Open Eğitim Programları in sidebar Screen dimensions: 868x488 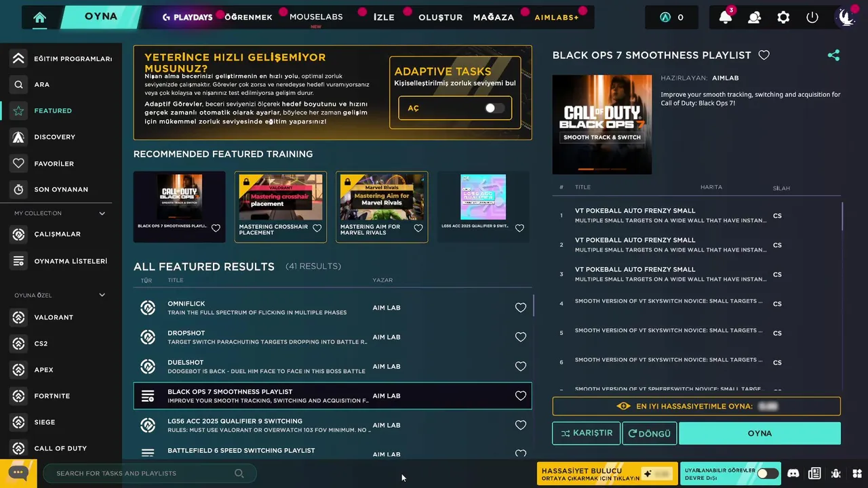61,59
